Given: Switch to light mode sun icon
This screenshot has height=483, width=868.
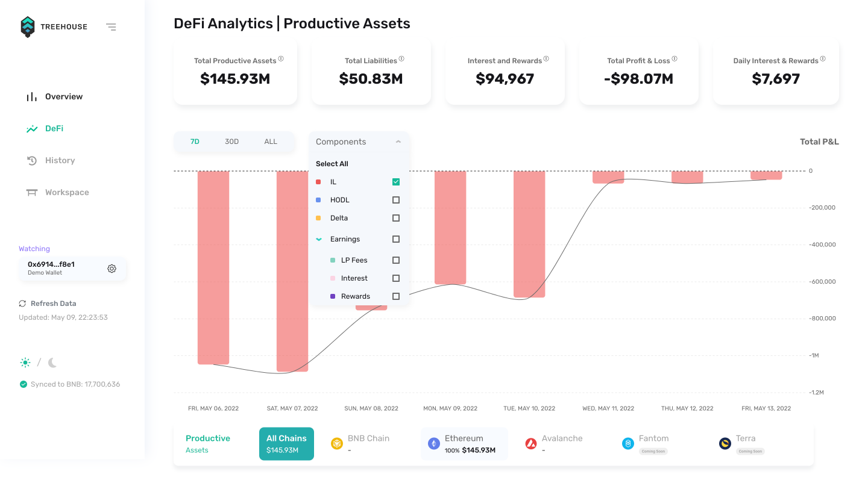Looking at the screenshot, I should coord(25,363).
